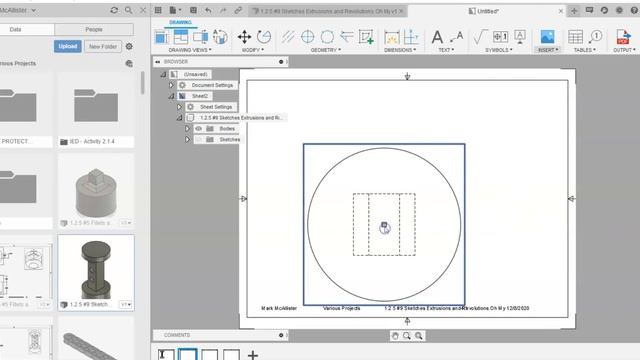This screenshot has height=360, width=640.
Task: Select the Datum Identifier tool
Action: [520, 37]
